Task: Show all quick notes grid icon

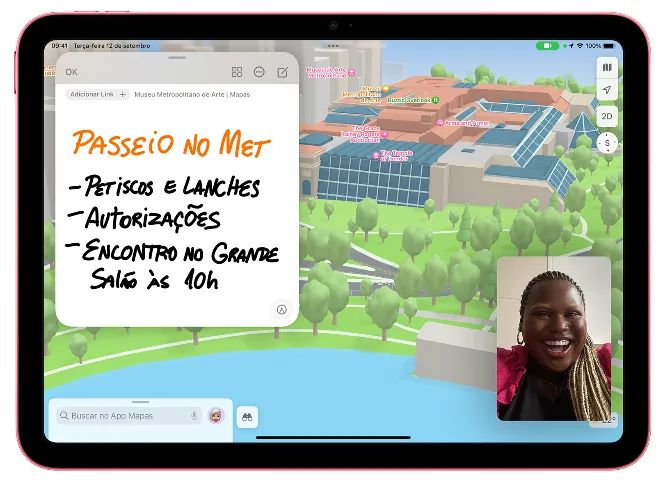Action: pos(237,72)
